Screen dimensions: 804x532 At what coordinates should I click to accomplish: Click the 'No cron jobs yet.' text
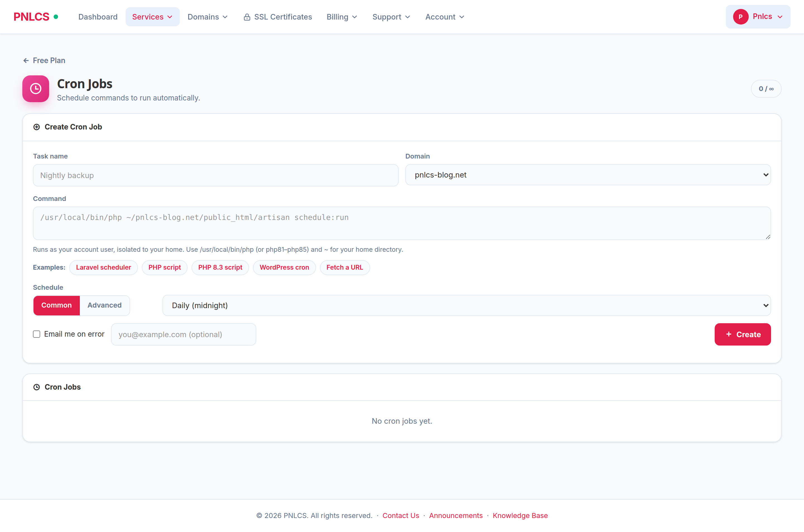pos(402,421)
